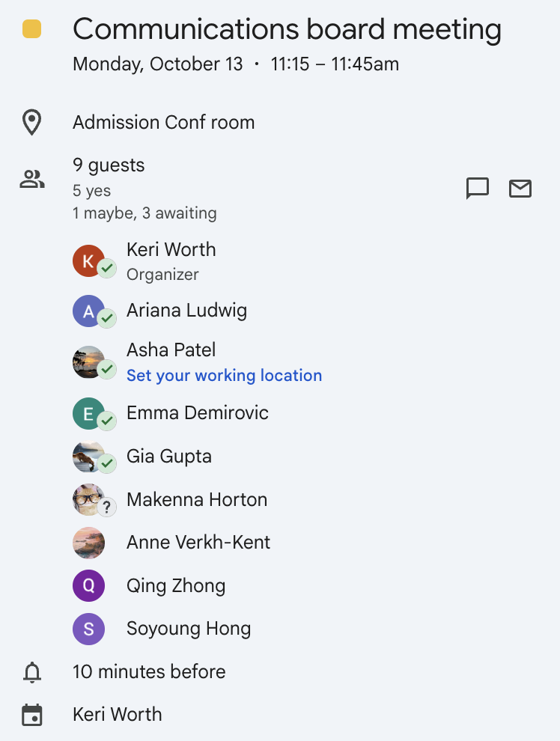The image size is (560, 741).
Task: Click Ariana Ludwig's avatar icon
Action: coord(88,311)
